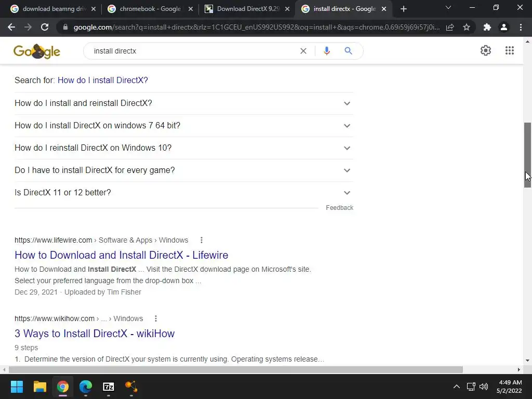Screen dimensions: 532x399
Task: Close the Download DirectX 9.29 tab
Action: (287, 9)
